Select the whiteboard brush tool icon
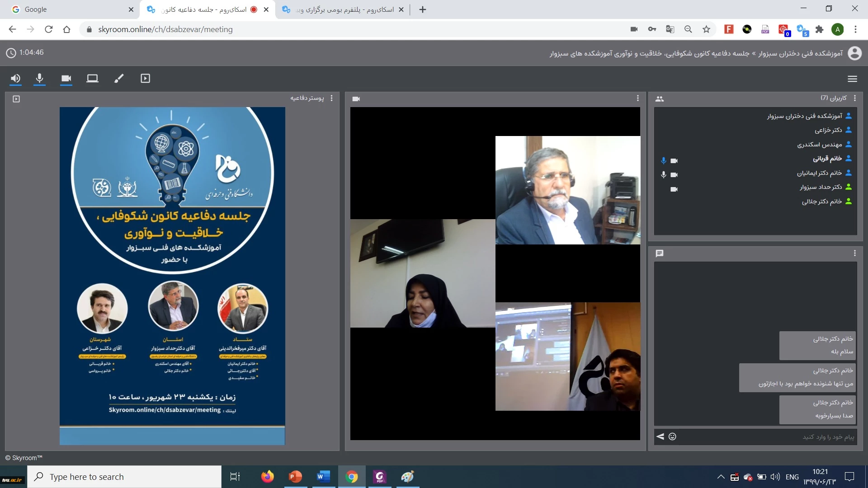This screenshot has height=488, width=868. 119,79
